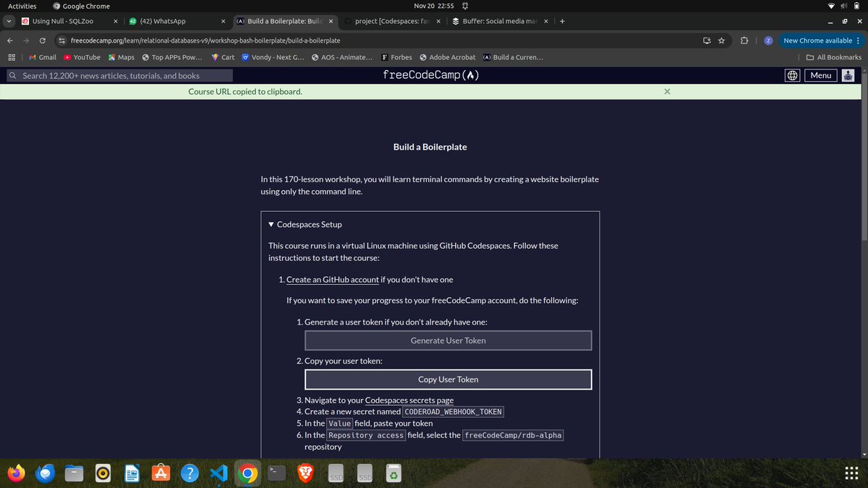Open All Bookmarks folder
The image size is (868, 488).
click(x=834, y=57)
